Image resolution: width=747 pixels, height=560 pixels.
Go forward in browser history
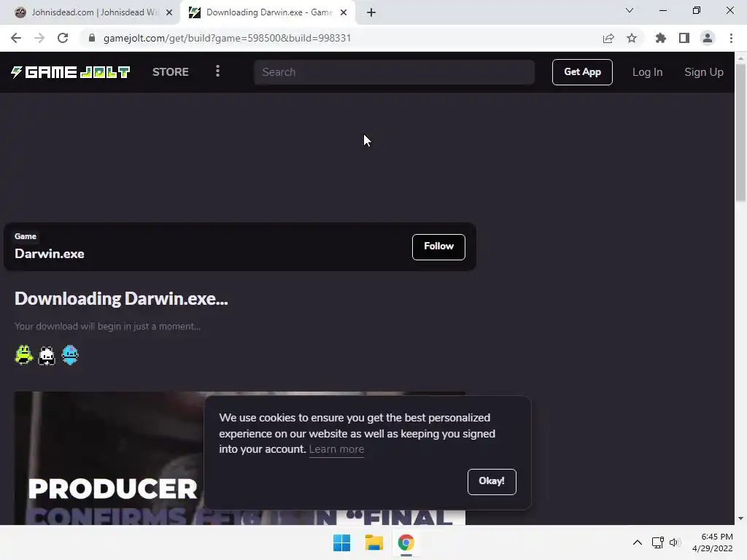coord(39,38)
